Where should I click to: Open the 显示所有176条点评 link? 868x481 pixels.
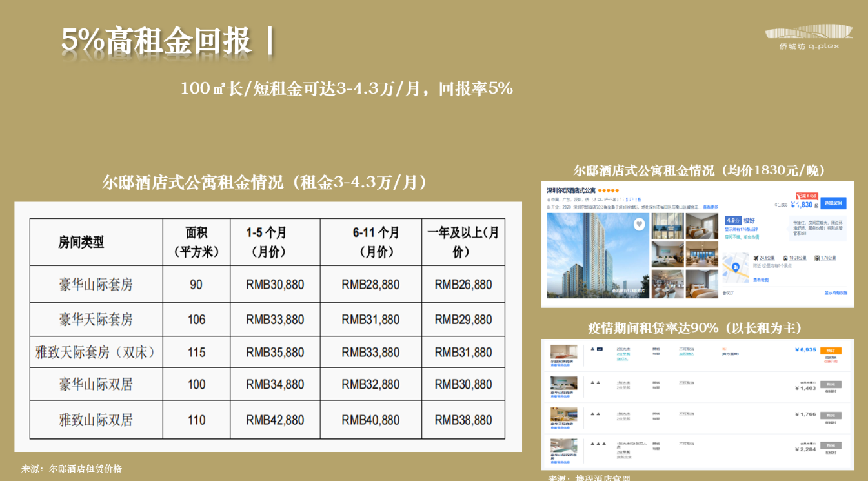coord(741,229)
